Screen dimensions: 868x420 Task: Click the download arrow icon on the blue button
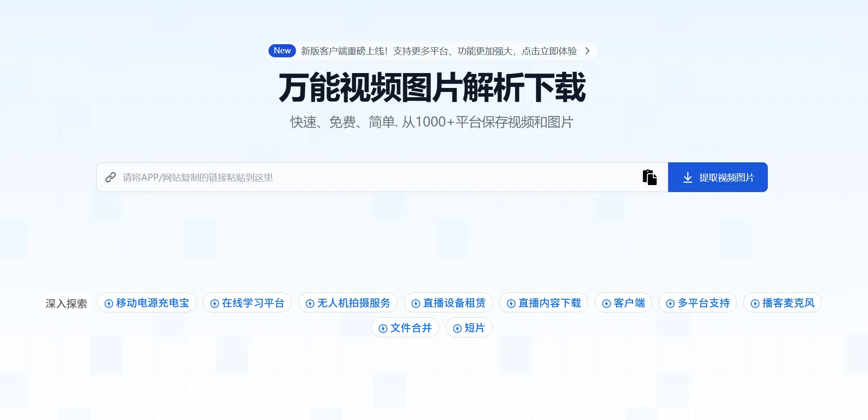[688, 177]
